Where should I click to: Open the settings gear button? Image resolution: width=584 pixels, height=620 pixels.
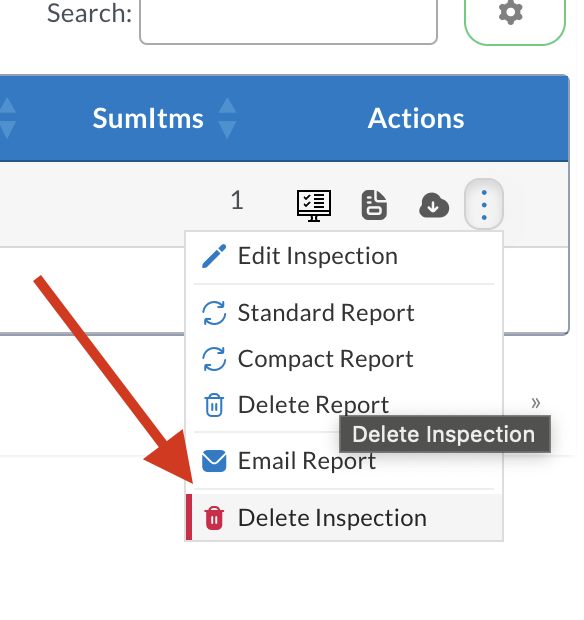(x=514, y=16)
